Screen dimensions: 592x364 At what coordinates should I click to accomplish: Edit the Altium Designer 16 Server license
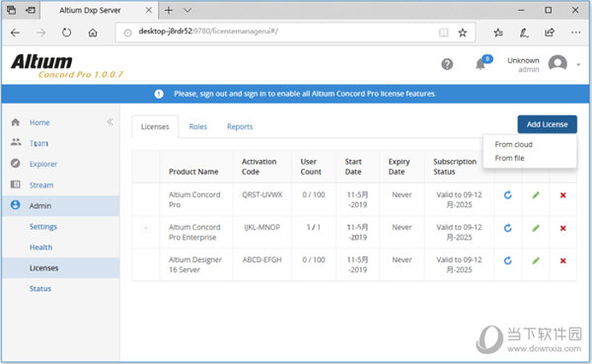pos(536,260)
